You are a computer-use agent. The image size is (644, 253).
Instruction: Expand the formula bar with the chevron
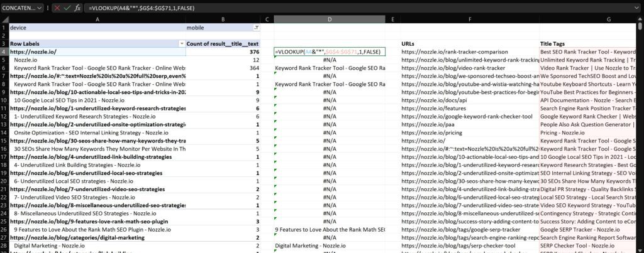[636, 8]
